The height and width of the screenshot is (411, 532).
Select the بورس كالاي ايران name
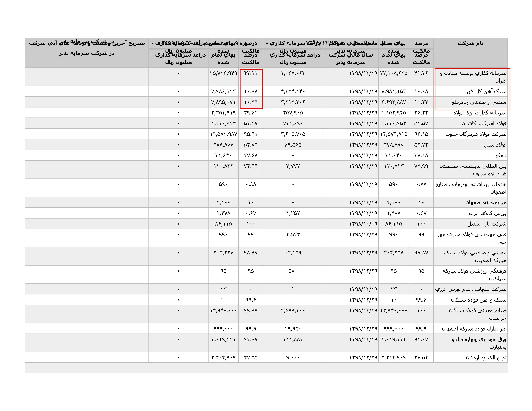point(487,213)
